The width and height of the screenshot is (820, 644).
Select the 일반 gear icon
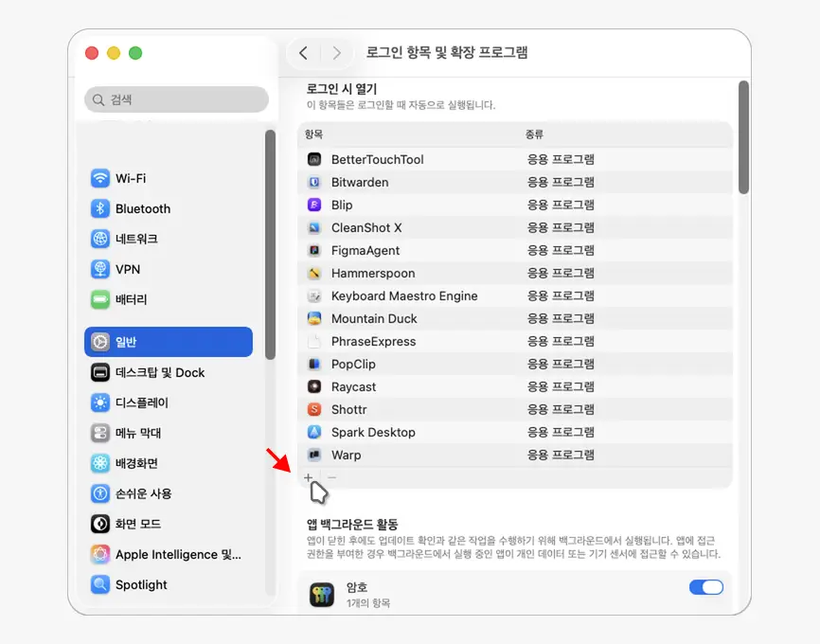(99, 342)
